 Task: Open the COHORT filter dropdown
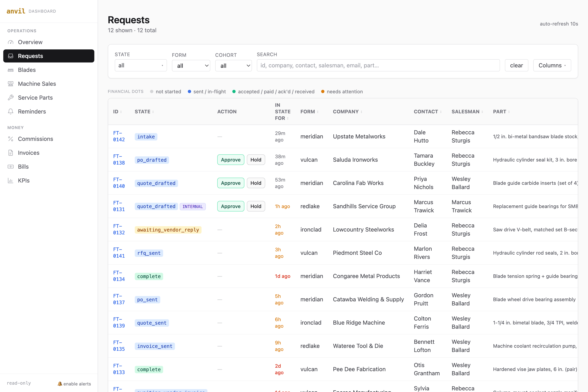(234, 66)
